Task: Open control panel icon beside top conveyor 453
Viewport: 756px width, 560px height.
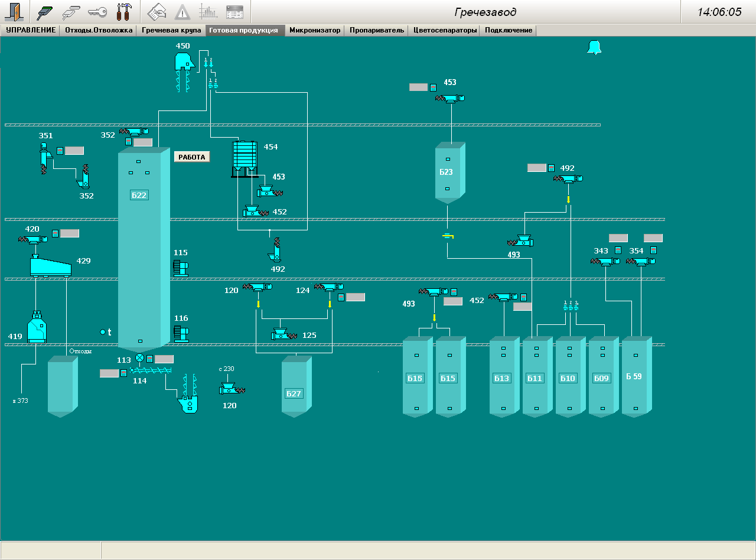Action: (x=432, y=87)
